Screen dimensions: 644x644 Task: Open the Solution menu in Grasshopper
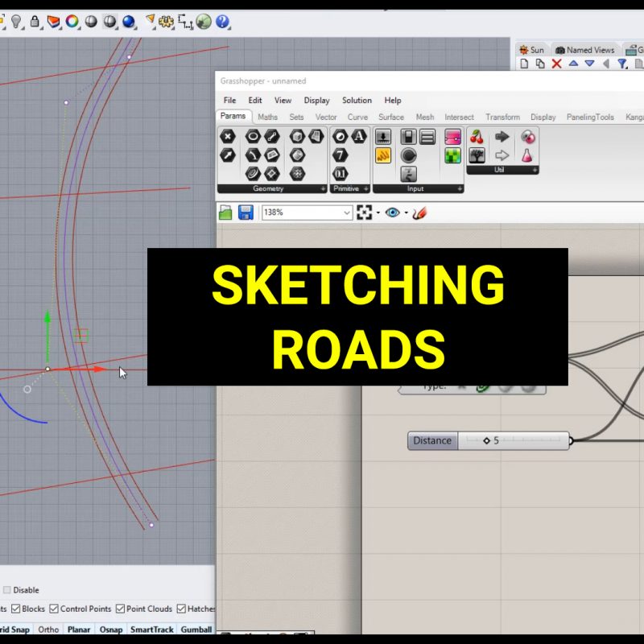(x=357, y=100)
